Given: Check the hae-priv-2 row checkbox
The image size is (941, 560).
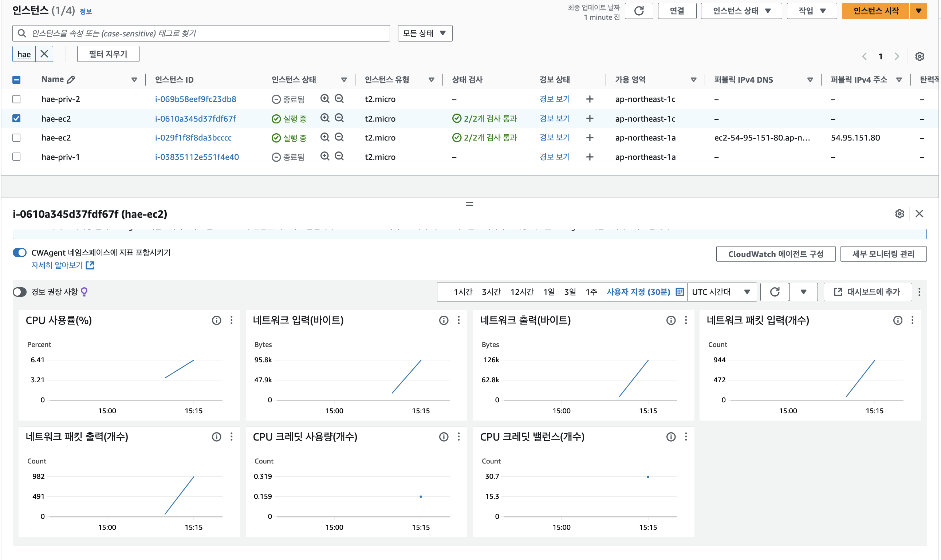Looking at the screenshot, I should (16, 99).
